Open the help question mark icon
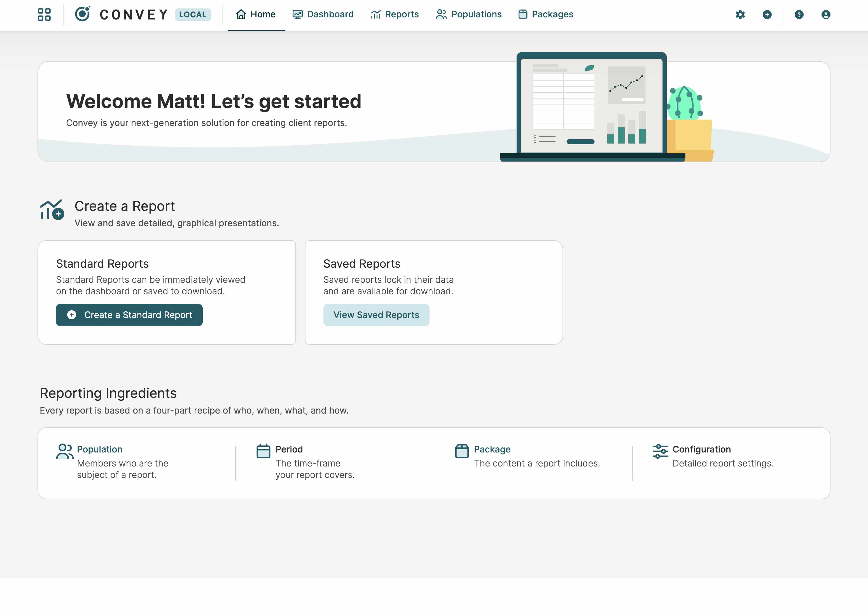868x616 pixels. (x=799, y=14)
